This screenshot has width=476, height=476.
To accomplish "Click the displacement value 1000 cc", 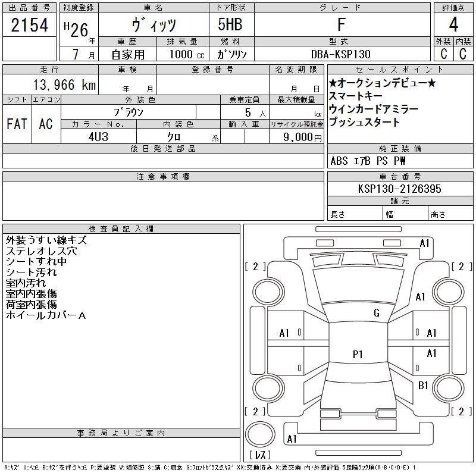I will [x=187, y=54].
